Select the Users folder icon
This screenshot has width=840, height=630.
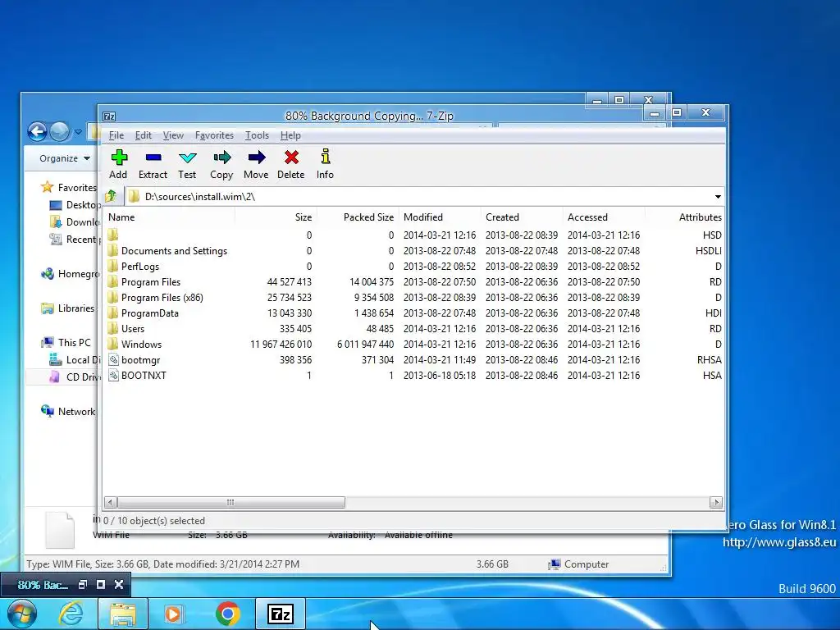click(x=112, y=328)
